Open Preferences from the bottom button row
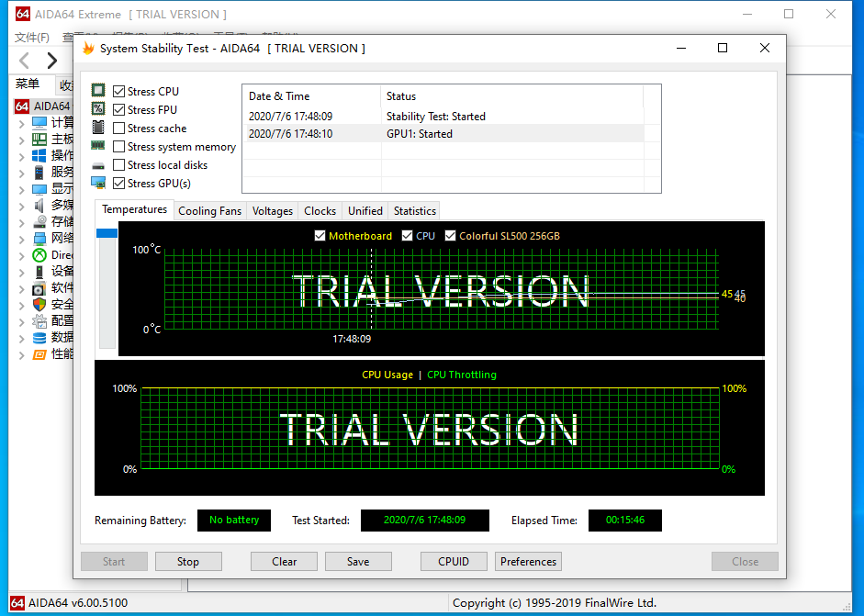The image size is (864, 616). tap(529, 562)
